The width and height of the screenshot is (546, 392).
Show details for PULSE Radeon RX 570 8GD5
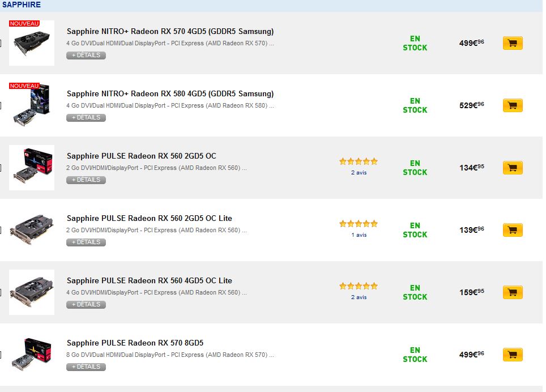pyautogui.click(x=86, y=367)
